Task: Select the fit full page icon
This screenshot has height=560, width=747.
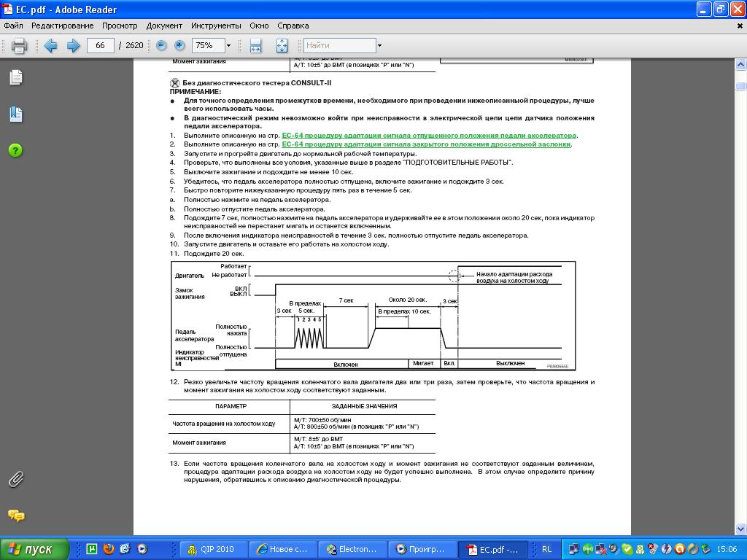Action: click(x=282, y=46)
